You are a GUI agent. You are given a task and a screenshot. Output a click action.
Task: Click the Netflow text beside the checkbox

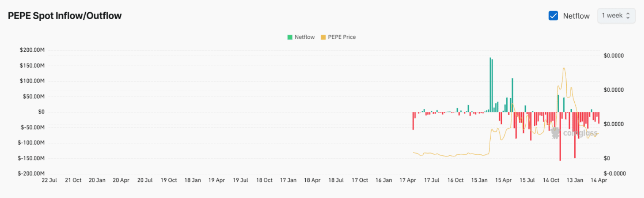coord(576,16)
